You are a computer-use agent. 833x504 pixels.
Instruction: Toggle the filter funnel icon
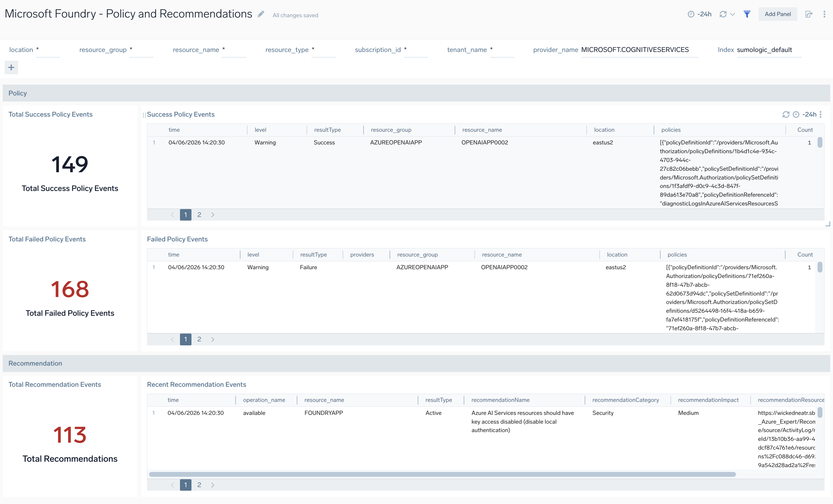click(x=747, y=14)
